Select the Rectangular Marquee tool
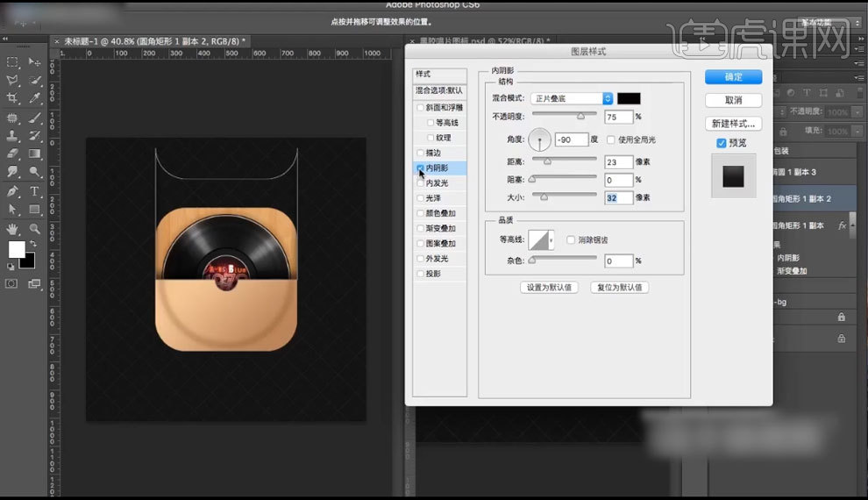 pos(12,62)
